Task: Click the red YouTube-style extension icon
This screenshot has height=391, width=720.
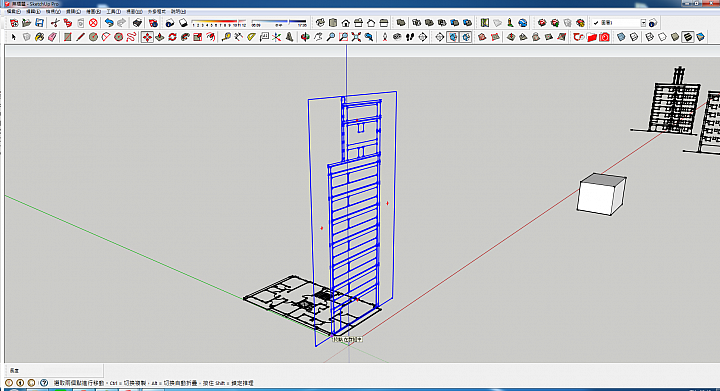Action: click(591, 37)
